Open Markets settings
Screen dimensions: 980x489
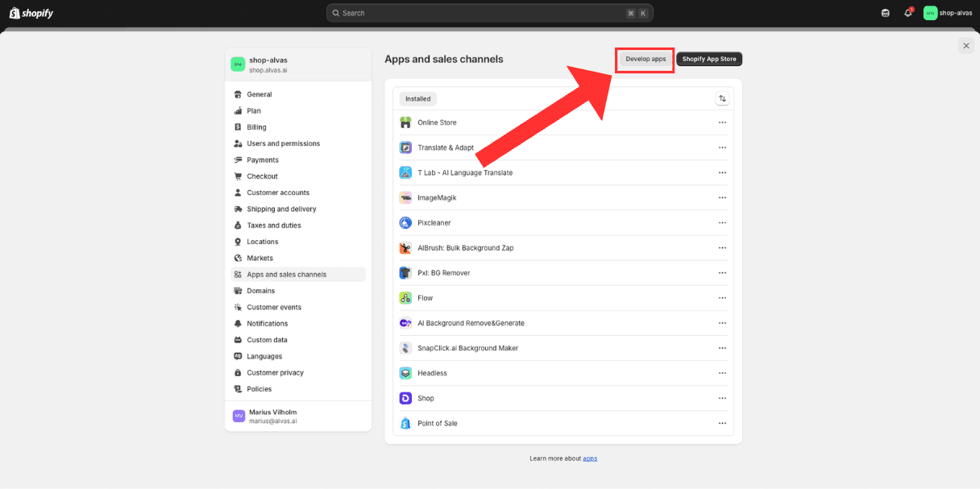point(298,258)
